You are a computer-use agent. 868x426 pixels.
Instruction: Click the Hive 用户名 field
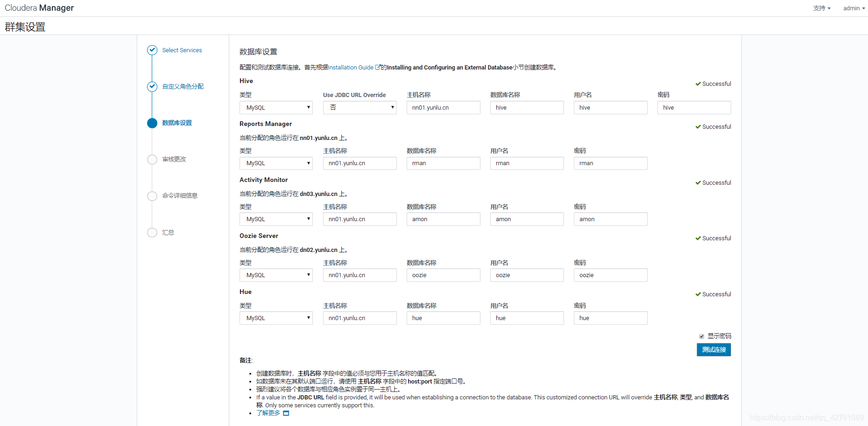pyautogui.click(x=611, y=107)
